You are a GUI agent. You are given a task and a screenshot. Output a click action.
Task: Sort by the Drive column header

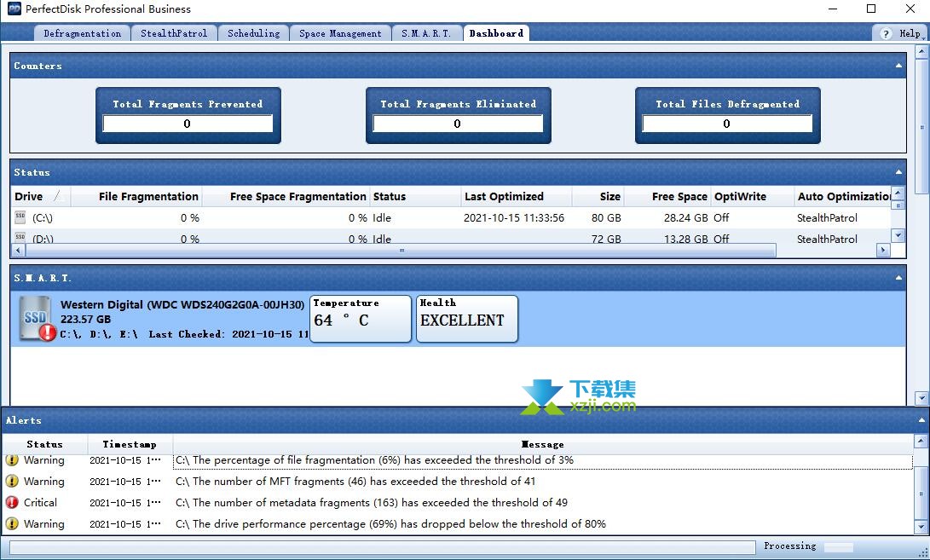[x=40, y=196]
